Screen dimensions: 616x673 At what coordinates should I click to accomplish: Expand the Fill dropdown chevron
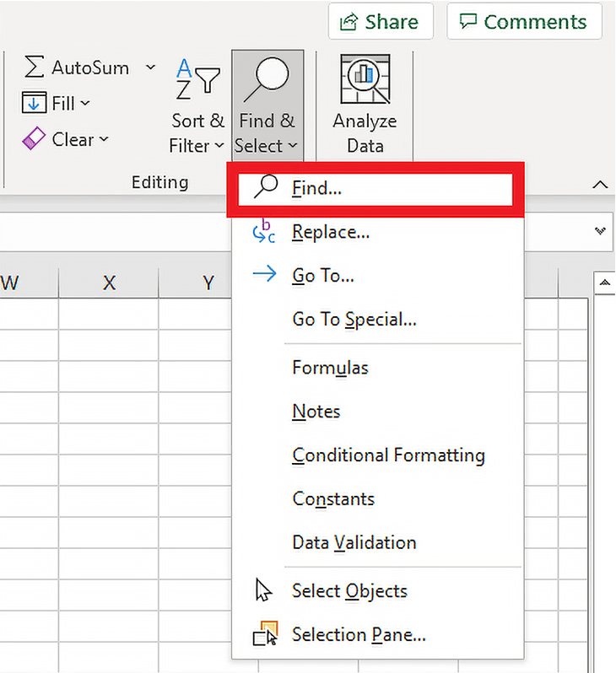tap(85, 103)
